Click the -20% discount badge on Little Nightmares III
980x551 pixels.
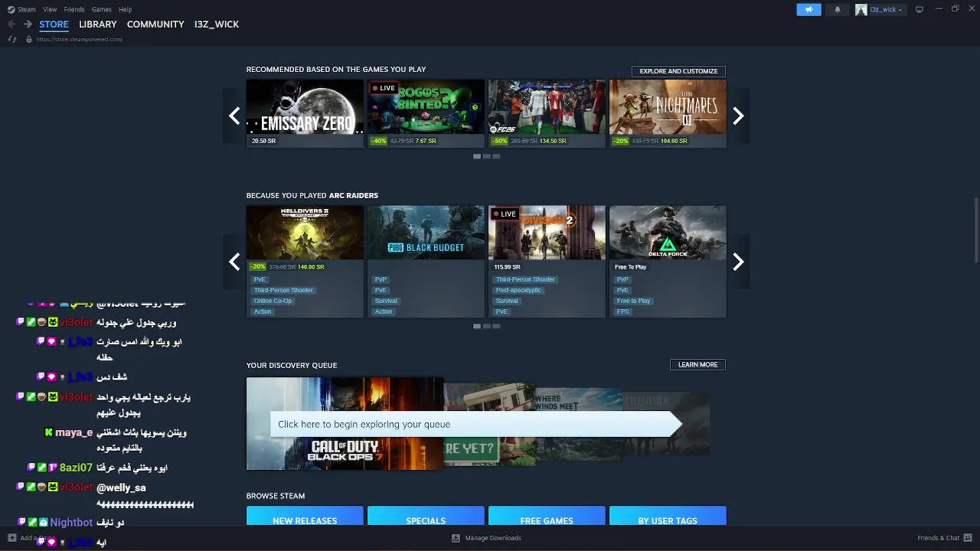point(621,141)
